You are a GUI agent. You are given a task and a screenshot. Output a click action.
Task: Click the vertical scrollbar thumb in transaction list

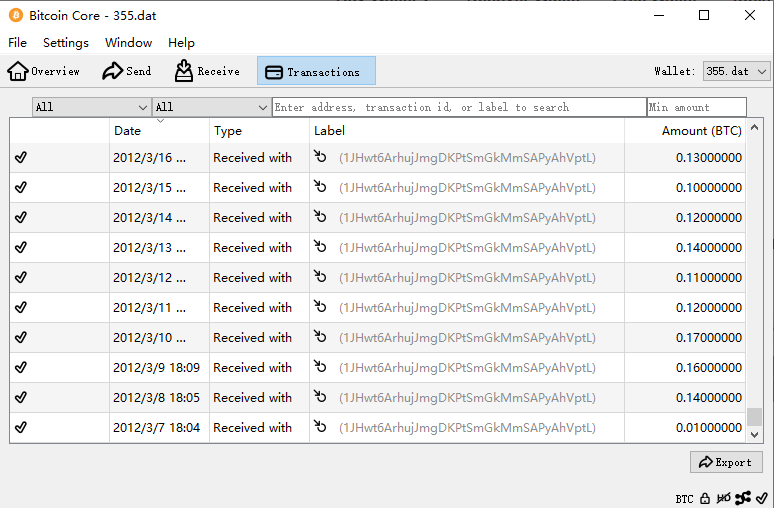755,416
